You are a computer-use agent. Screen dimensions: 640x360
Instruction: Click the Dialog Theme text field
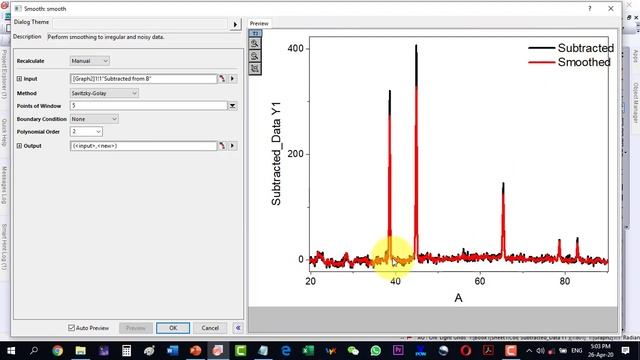pyautogui.click(x=140, y=24)
